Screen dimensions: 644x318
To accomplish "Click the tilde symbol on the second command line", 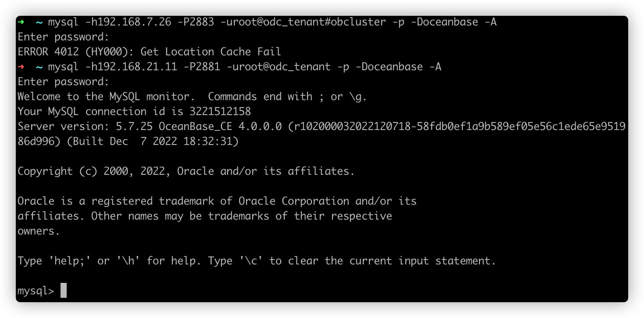I will click(x=39, y=67).
